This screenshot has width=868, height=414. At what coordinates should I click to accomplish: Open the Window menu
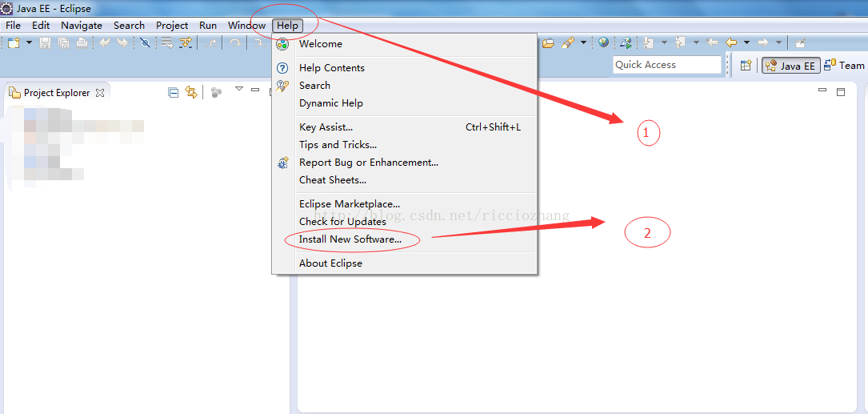[247, 25]
